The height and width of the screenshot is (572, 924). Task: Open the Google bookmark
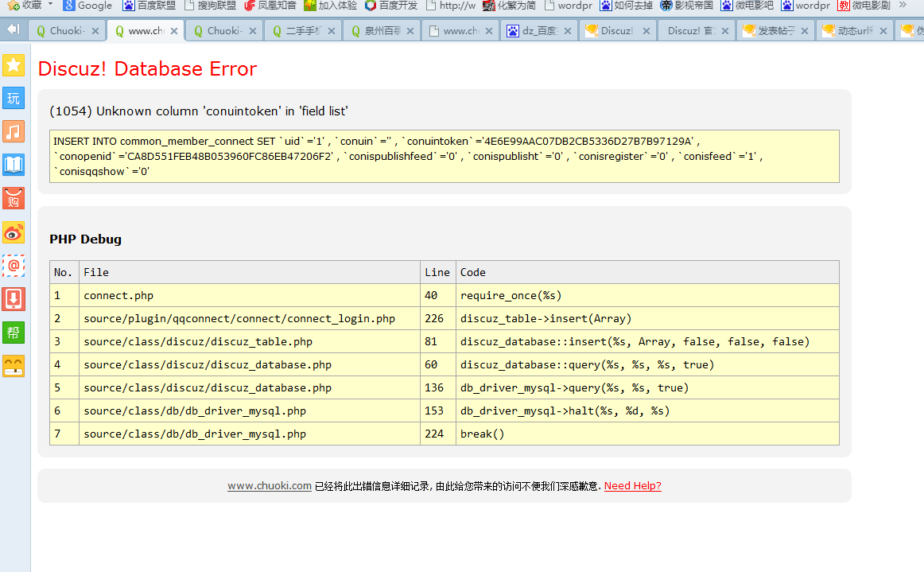click(87, 6)
